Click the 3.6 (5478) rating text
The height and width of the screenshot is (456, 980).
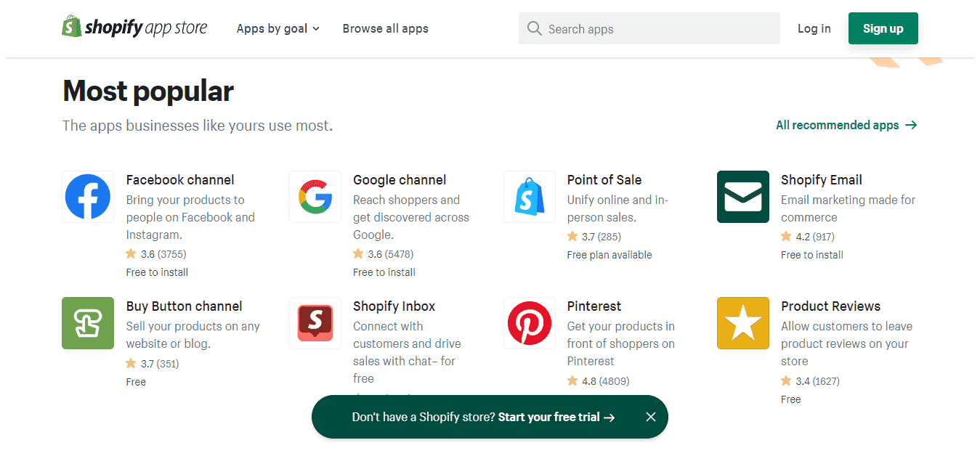[391, 254]
